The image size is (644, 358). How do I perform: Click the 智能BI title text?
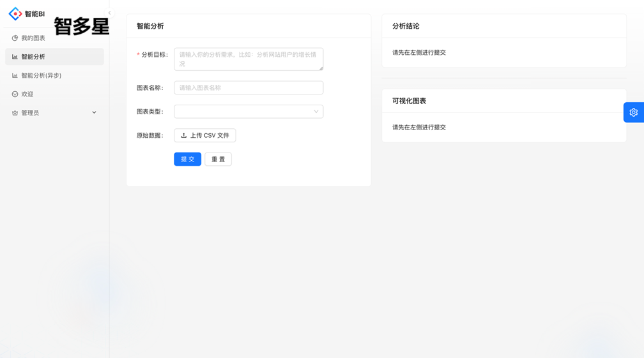[x=34, y=14]
